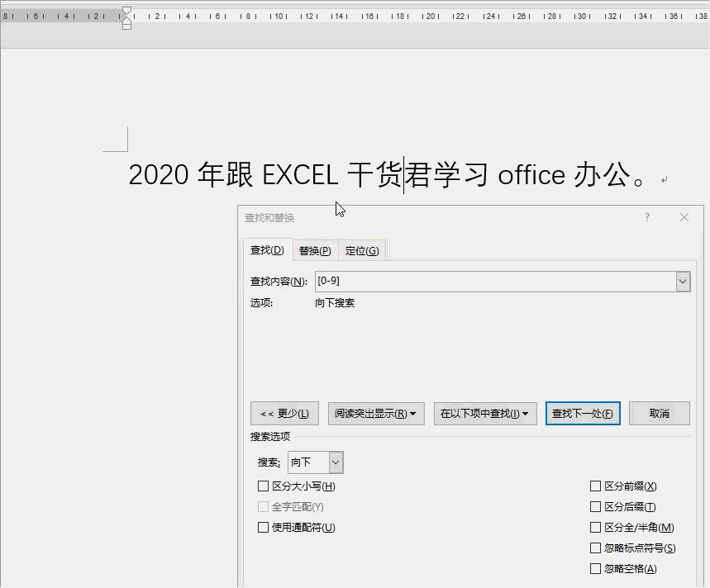Viewport: 710px width, 588px height.
Task: Click the first-line indent marker on ruler
Action: pyautogui.click(x=126, y=12)
